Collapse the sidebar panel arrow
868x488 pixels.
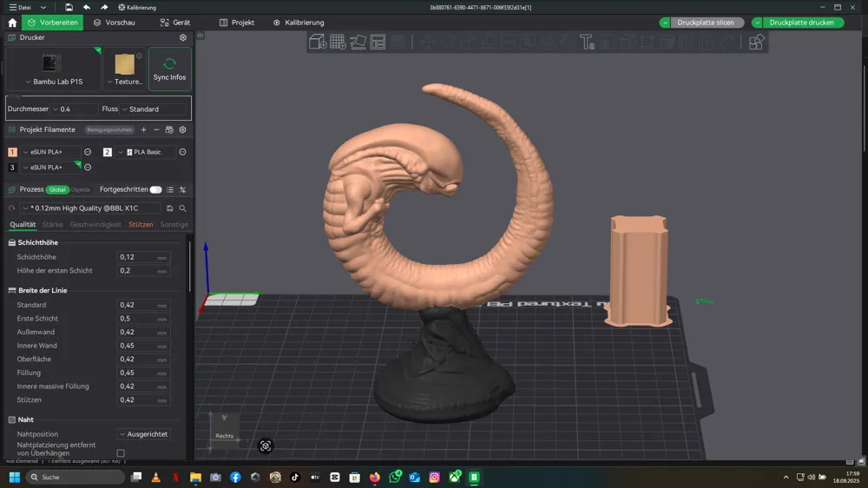(201, 36)
